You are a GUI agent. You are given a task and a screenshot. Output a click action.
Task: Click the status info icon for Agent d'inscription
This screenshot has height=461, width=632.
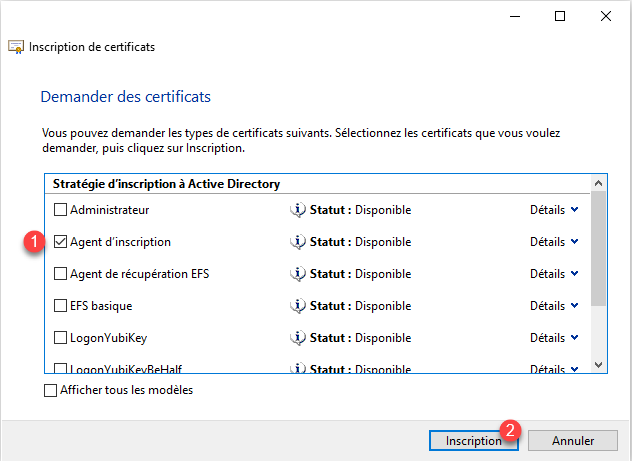pos(297,242)
